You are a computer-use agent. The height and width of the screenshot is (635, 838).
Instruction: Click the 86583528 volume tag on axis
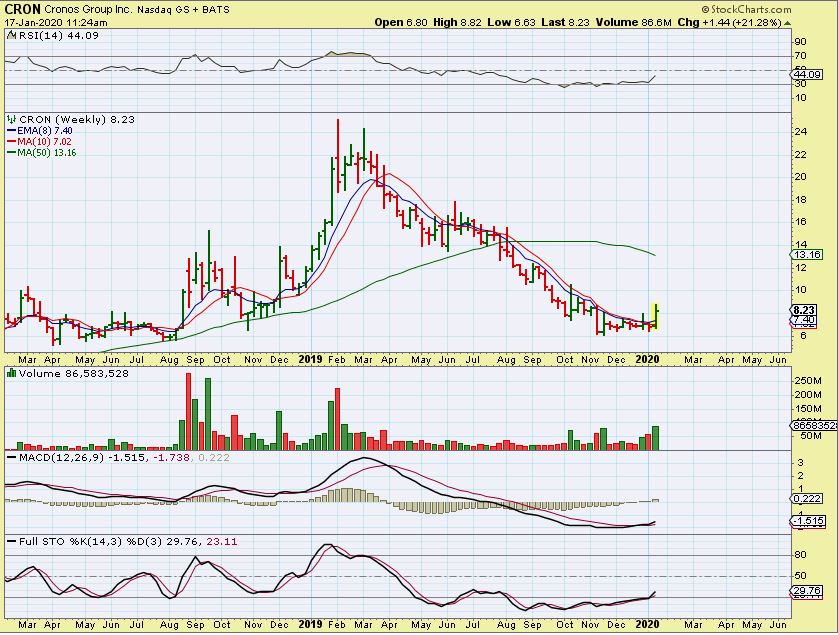coord(814,425)
